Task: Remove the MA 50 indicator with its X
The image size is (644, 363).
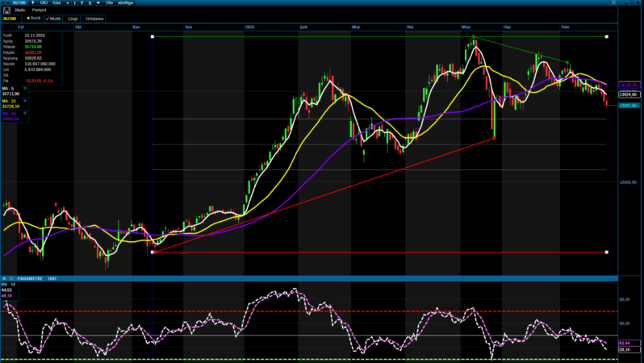Action: click(25, 113)
